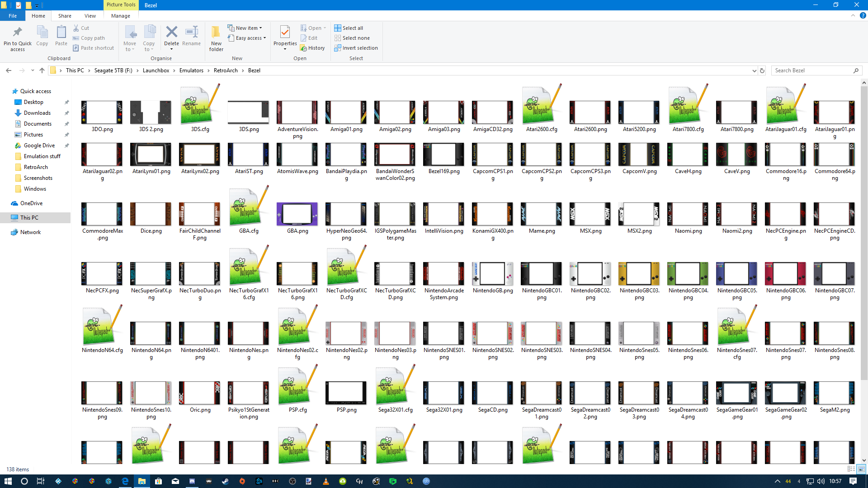Select Network in navigation pane
This screenshot has height=488, width=868.
pyautogui.click(x=30, y=232)
